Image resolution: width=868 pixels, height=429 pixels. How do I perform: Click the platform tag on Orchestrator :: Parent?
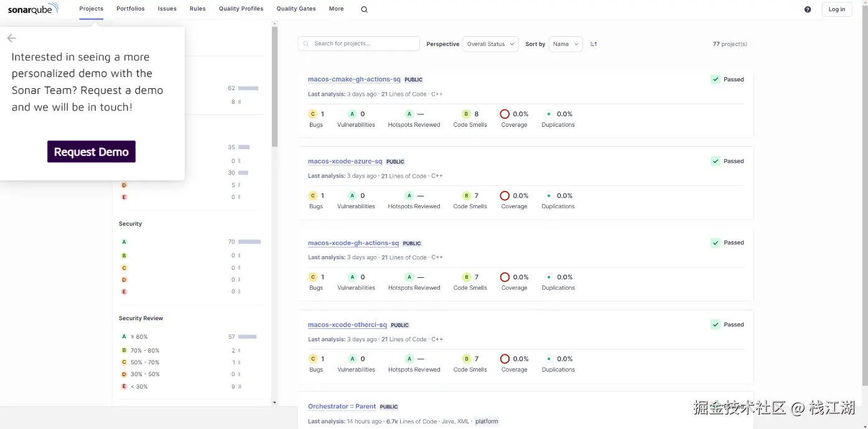point(487,422)
